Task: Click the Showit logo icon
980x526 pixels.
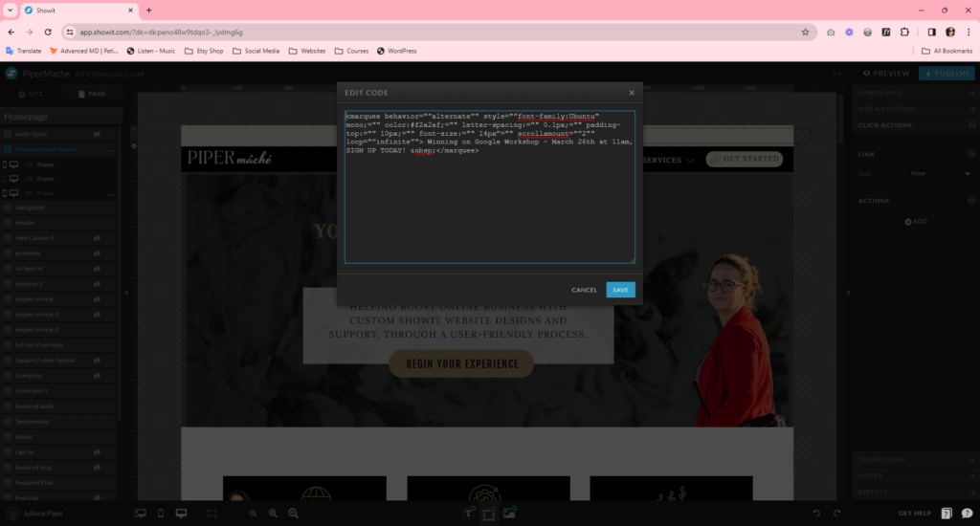Action: tap(11, 73)
